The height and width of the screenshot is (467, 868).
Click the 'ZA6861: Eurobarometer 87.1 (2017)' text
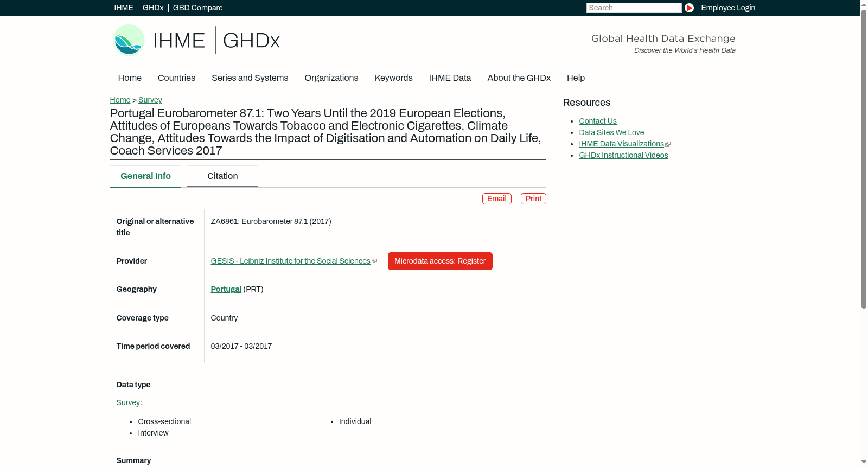(271, 221)
